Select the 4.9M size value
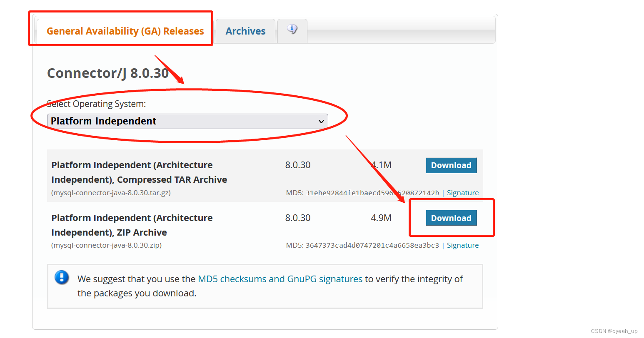This screenshot has height=338, width=644. pyautogui.click(x=381, y=218)
